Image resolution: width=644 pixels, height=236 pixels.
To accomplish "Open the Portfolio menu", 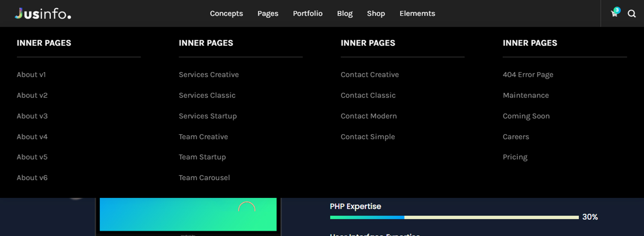I will (307, 14).
